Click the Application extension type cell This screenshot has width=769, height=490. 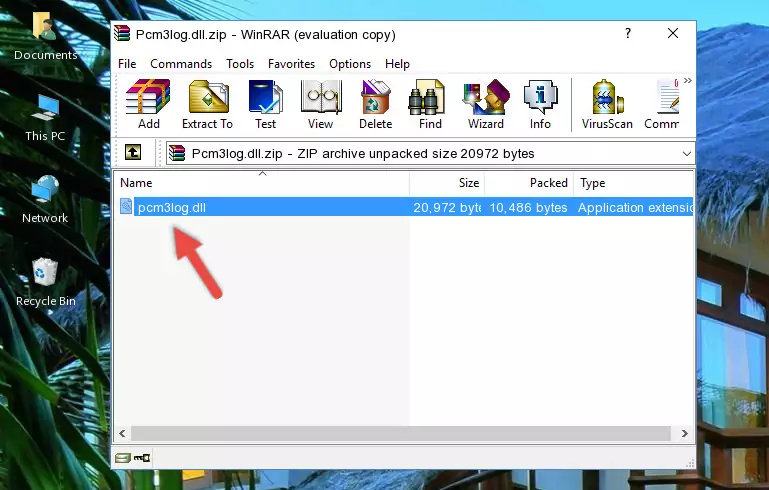click(635, 207)
